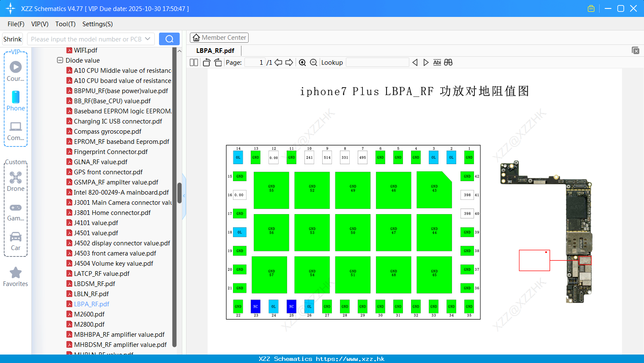This screenshot has width=644, height=363.
Task: Open WIFI.pdf in the tree
Action: [85, 50]
